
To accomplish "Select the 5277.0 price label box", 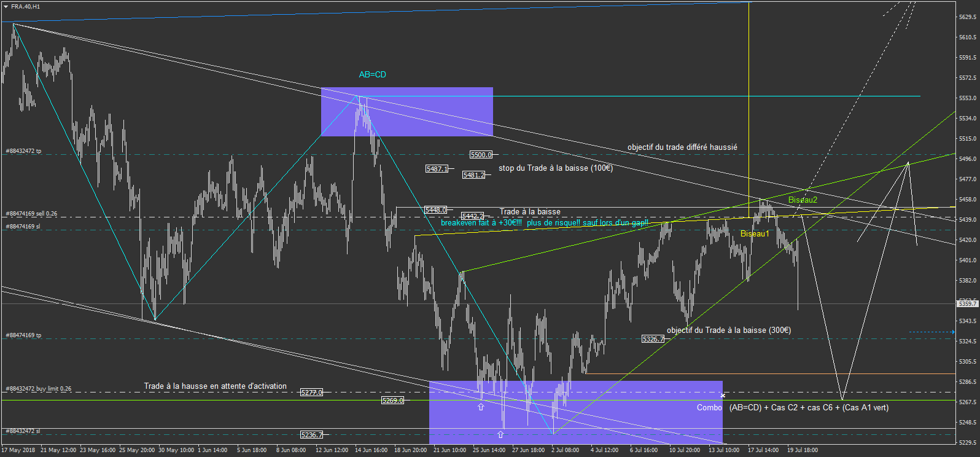I will [311, 393].
